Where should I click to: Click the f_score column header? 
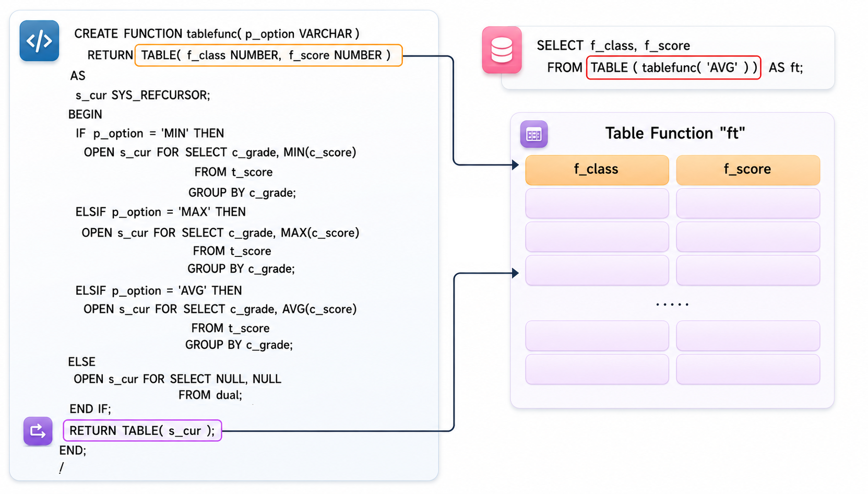[748, 170]
